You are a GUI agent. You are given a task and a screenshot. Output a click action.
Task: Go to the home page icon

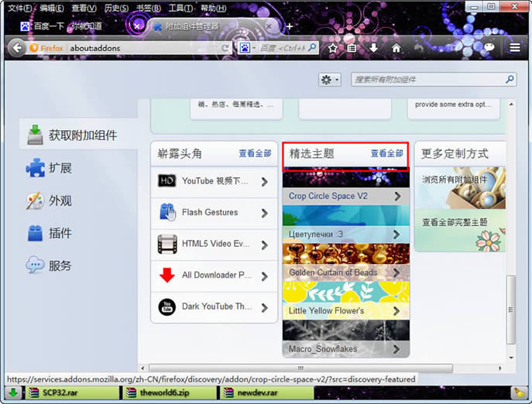click(x=396, y=48)
